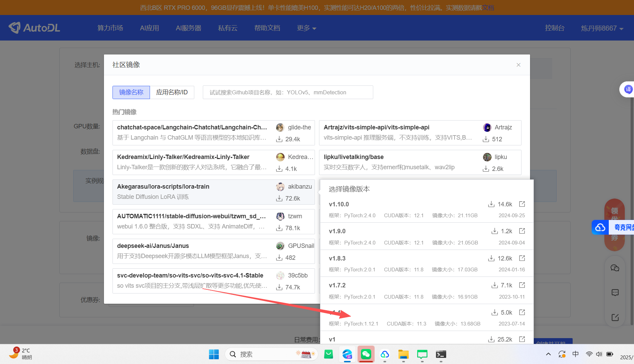This screenshot has width=634, height=364.
Task: Expand the 更多 dropdown menu
Action: (306, 28)
